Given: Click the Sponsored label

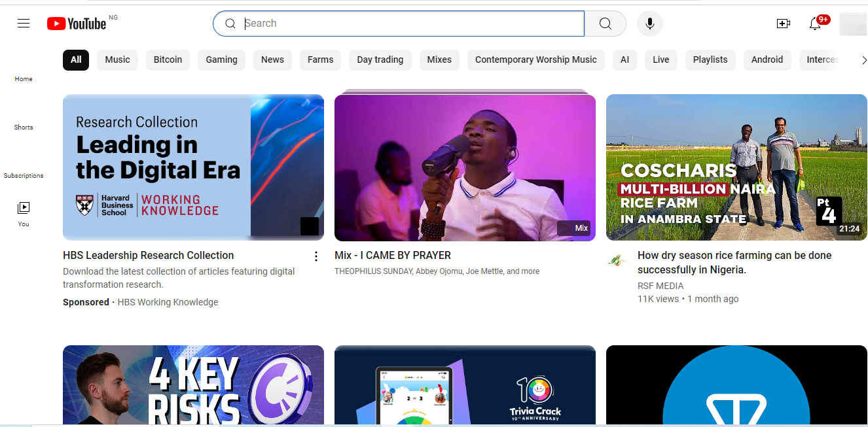Looking at the screenshot, I should click(x=86, y=302).
